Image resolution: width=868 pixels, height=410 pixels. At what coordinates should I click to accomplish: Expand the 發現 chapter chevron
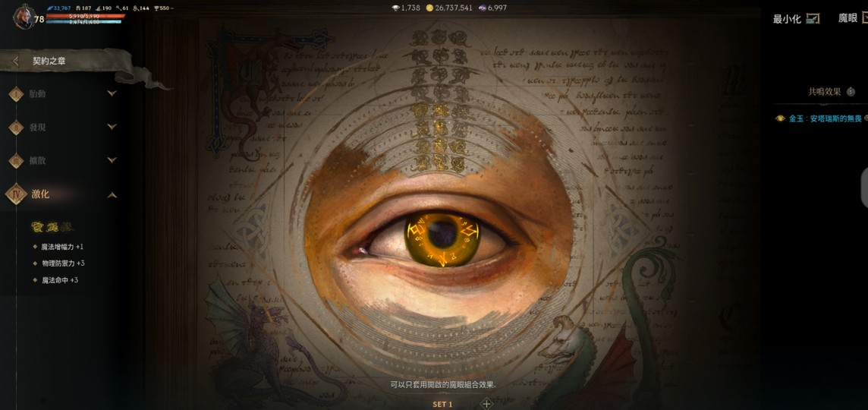click(112, 128)
